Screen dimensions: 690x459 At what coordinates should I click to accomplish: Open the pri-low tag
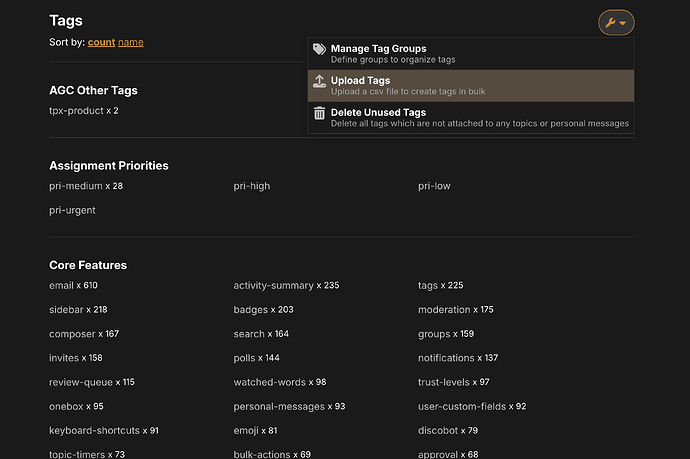(x=434, y=186)
